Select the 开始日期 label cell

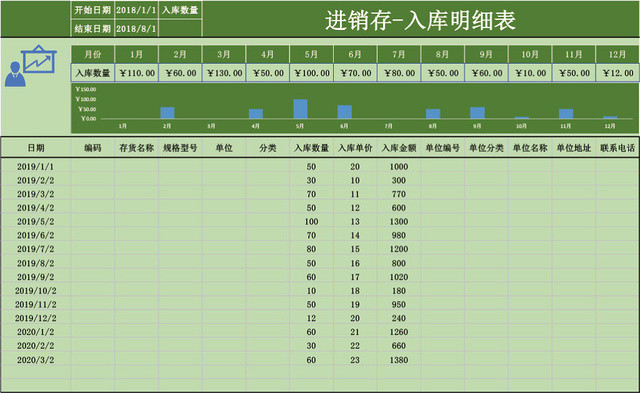click(x=93, y=10)
